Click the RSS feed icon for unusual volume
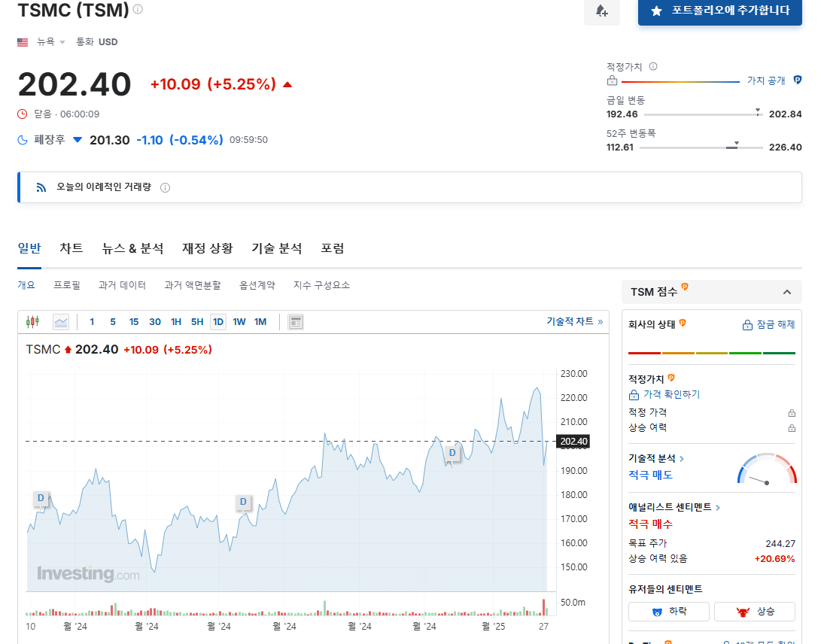This screenshot has width=821, height=644. tap(41, 187)
